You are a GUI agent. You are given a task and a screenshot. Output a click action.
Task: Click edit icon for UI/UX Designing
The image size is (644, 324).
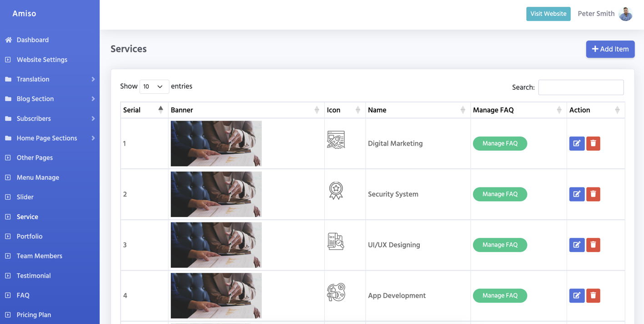click(577, 245)
